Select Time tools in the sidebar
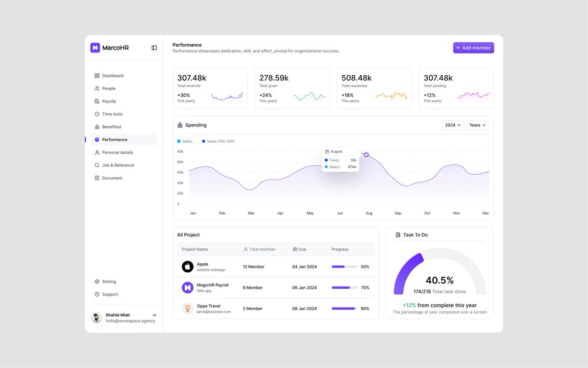Image resolution: width=588 pixels, height=368 pixels. click(x=124, y=114)
